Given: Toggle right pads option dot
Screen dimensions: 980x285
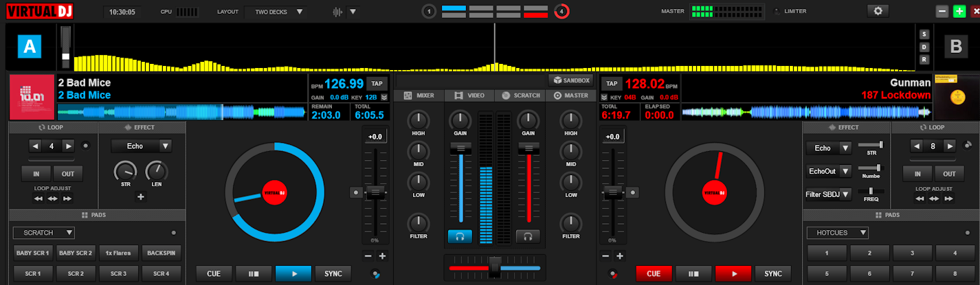Looking at the screenshot, I should coord(968,233).
